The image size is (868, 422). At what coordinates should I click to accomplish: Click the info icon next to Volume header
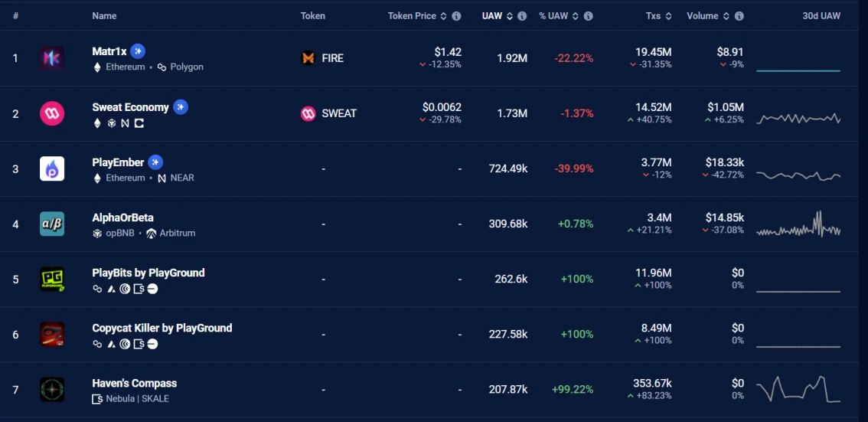pyautogui.click(x=739, y=16)
